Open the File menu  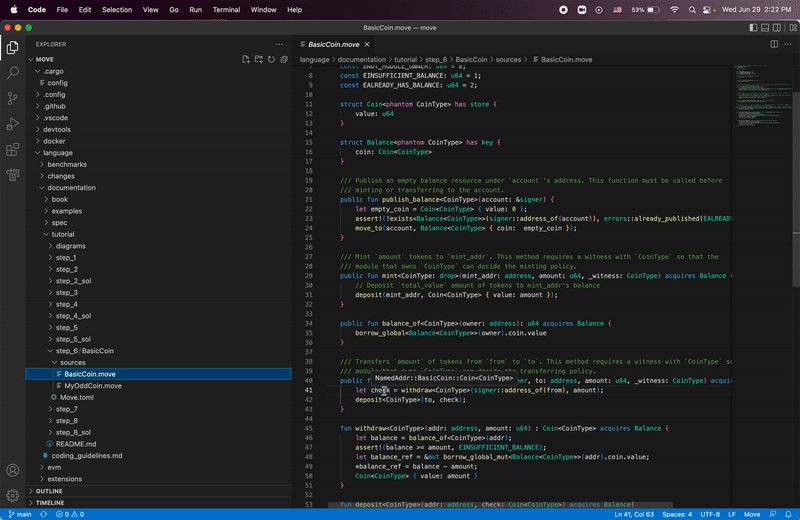coord(62,10)
